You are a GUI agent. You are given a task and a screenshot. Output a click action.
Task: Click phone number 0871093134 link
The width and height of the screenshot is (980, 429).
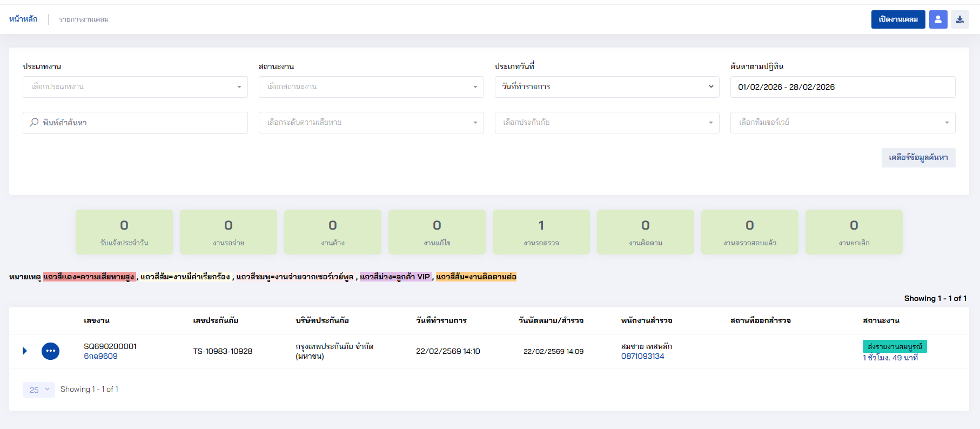click(x=642, y=357)
